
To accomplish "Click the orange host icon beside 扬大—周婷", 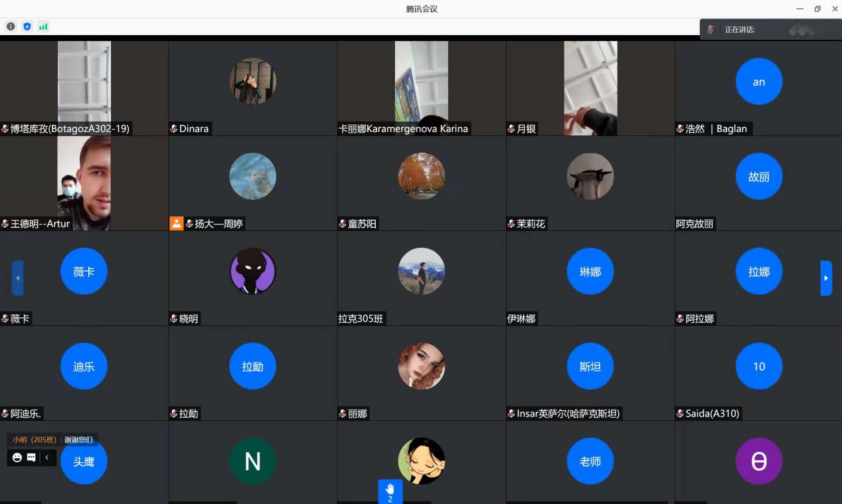I will pyautogui.click(x=176, y=224).
